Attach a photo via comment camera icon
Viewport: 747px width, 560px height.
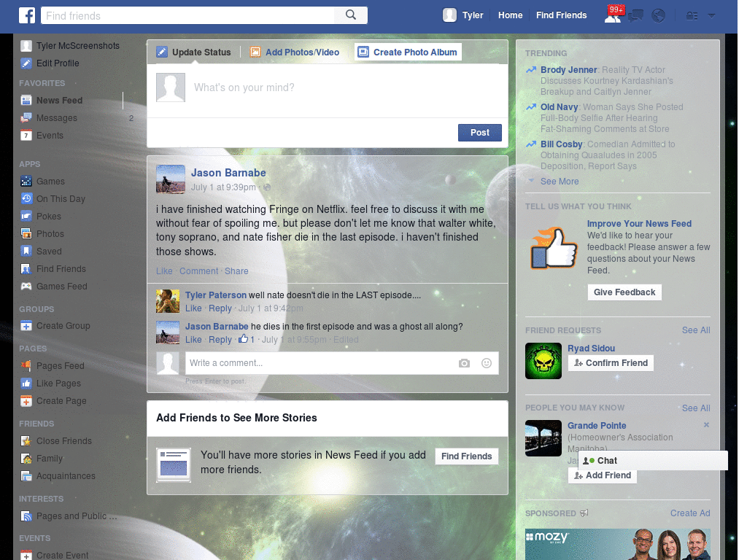[x=464, y=363]
